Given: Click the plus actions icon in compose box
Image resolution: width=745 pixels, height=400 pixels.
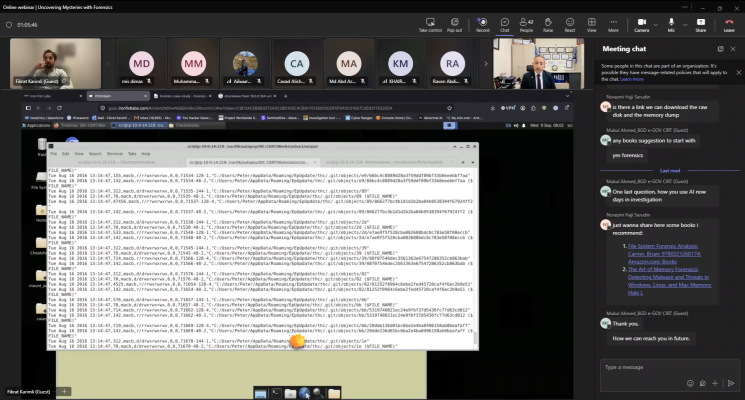Looking at the screenshot, I should coord(715,383).
